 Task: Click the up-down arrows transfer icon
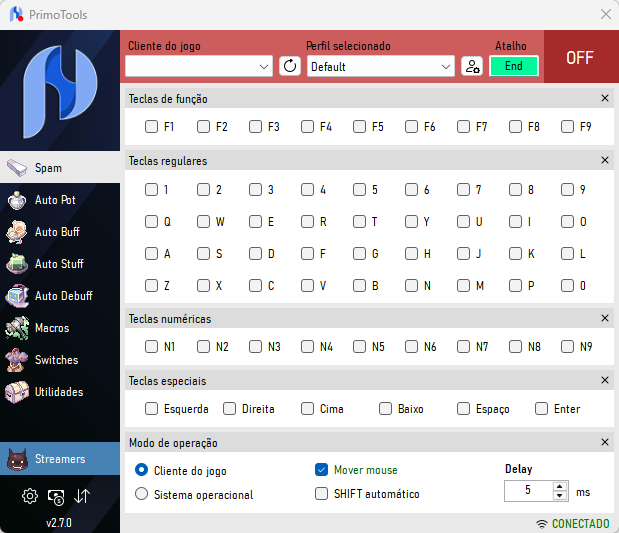82,496
